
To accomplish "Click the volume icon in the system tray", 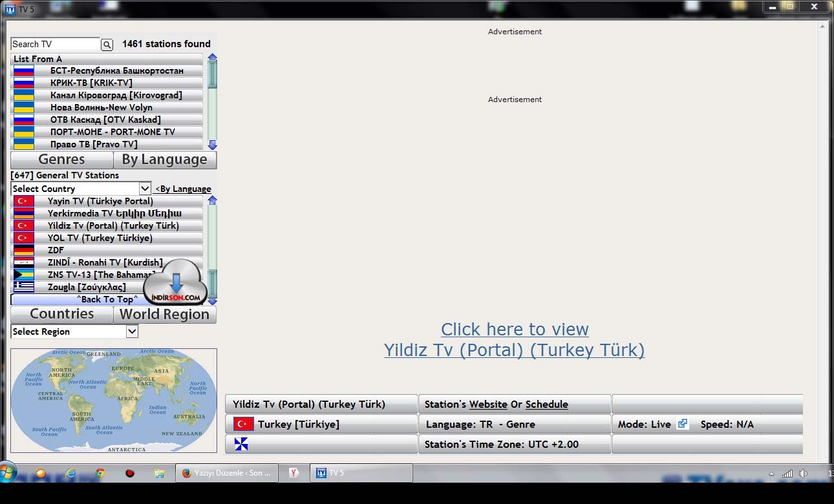I will (x=803, y=473).
